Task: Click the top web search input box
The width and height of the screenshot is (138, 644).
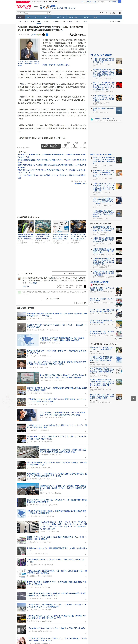Action: (103, 2)
